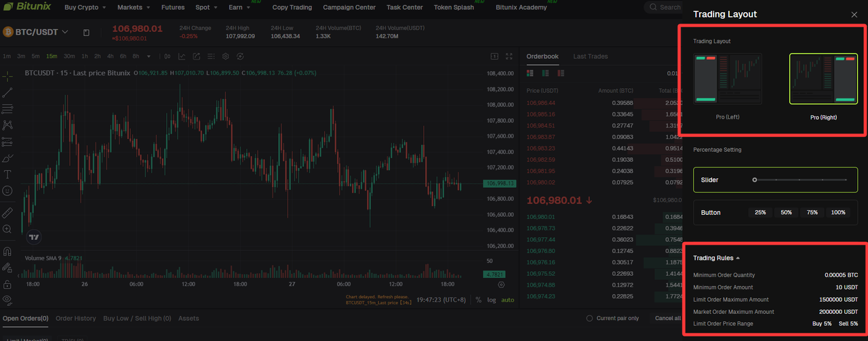This screenshot has width=868, height=341.
Task: Open chart settings gear icon
Action: click(x=226, y=56)
